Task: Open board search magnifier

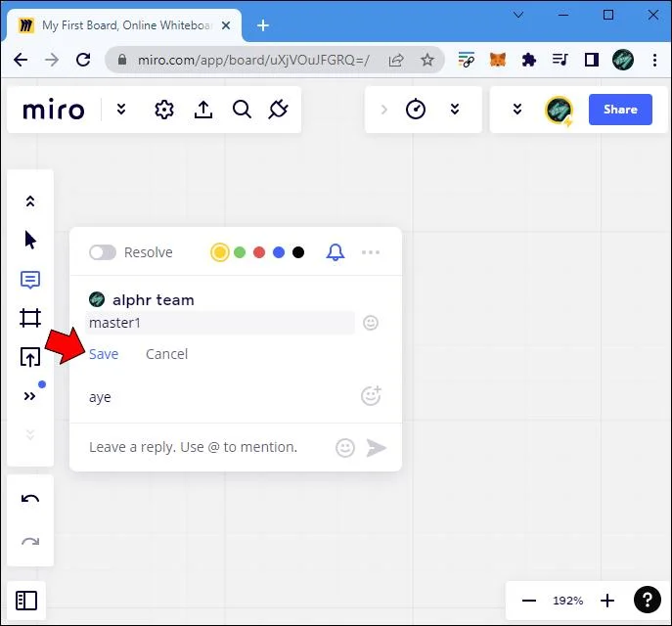Action: 242,110
